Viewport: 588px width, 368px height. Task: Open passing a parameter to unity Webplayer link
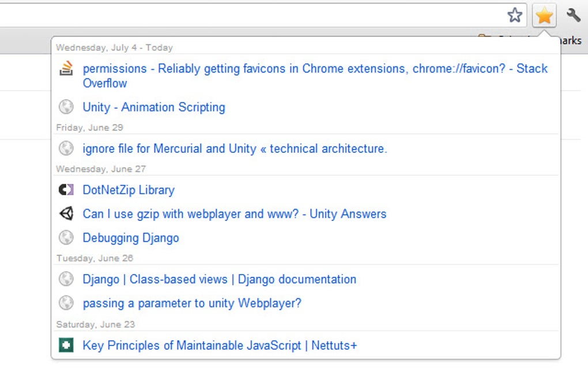(x=192, y=303)
